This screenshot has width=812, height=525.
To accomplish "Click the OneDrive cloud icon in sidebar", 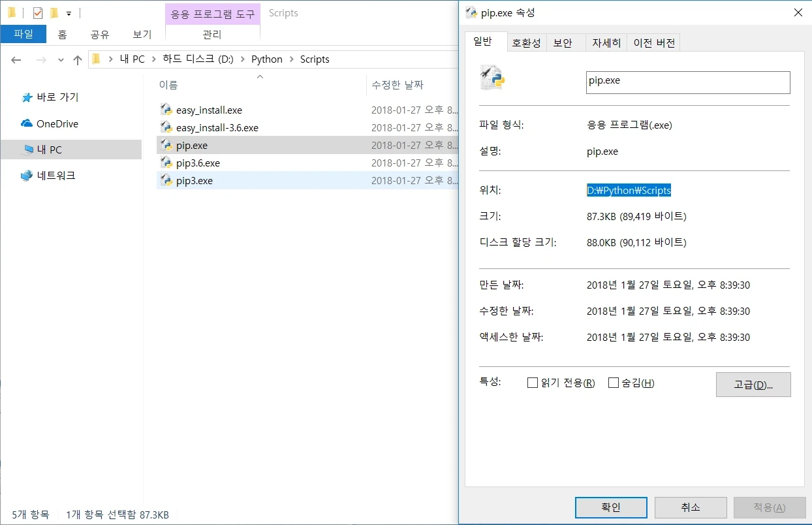I will (x=27, y=123).
